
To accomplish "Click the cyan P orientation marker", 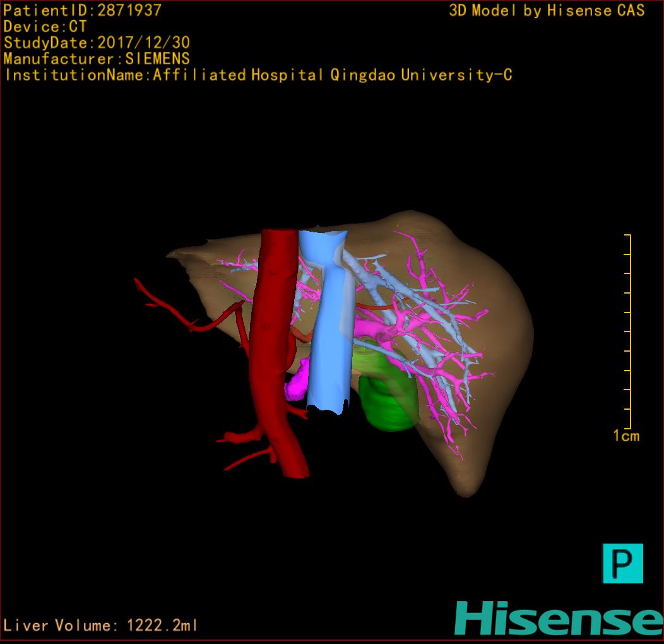I will pos(622,563).
